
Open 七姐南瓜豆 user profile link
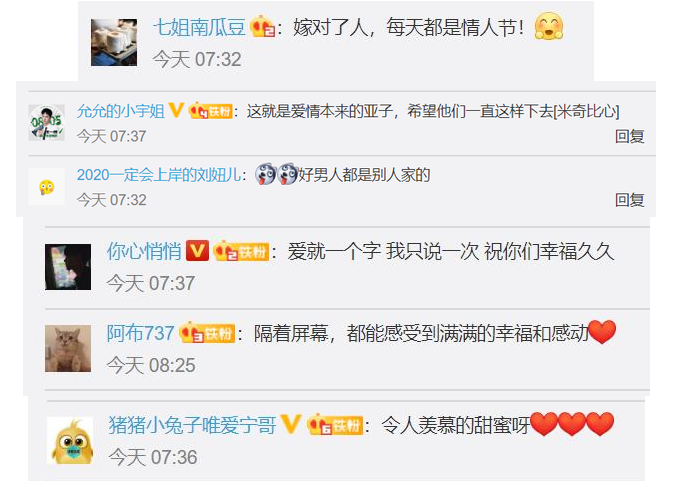[x=199, y=27]
